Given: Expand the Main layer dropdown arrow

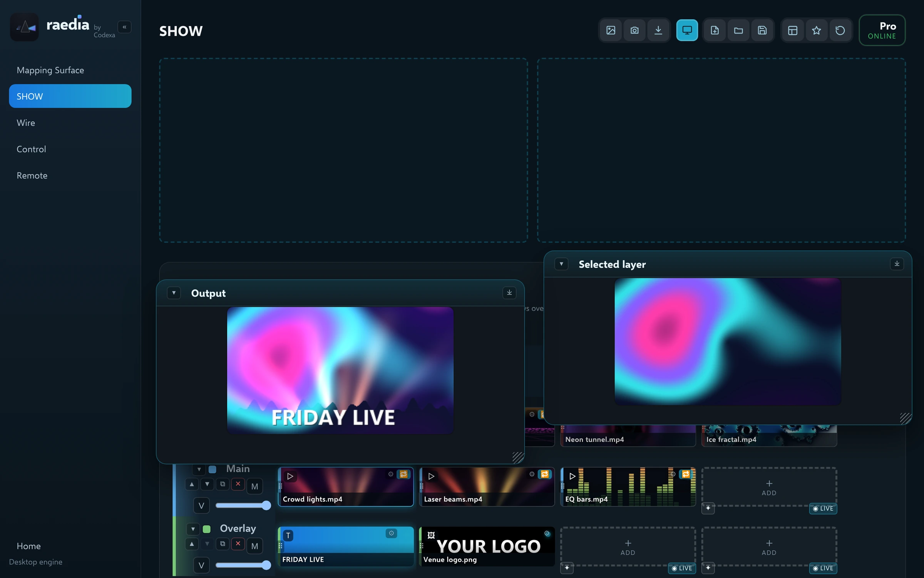Looking at the screenshot, I should pyautogui.click(x=199, y=469).
